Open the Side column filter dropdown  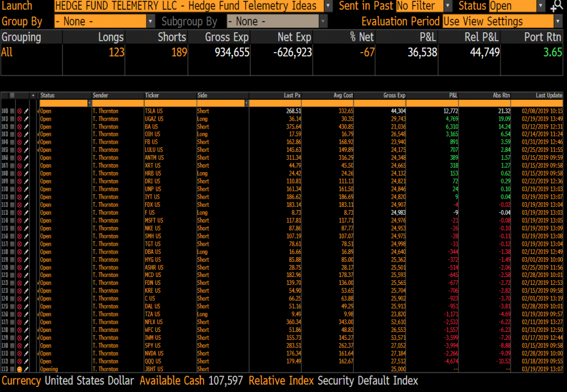click(247, 103)
